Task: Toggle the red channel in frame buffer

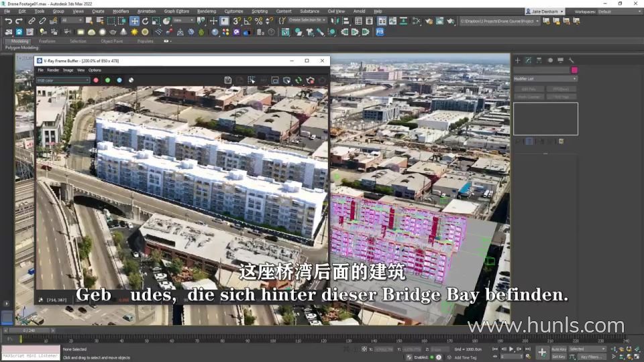Action: tap(96, 80)
